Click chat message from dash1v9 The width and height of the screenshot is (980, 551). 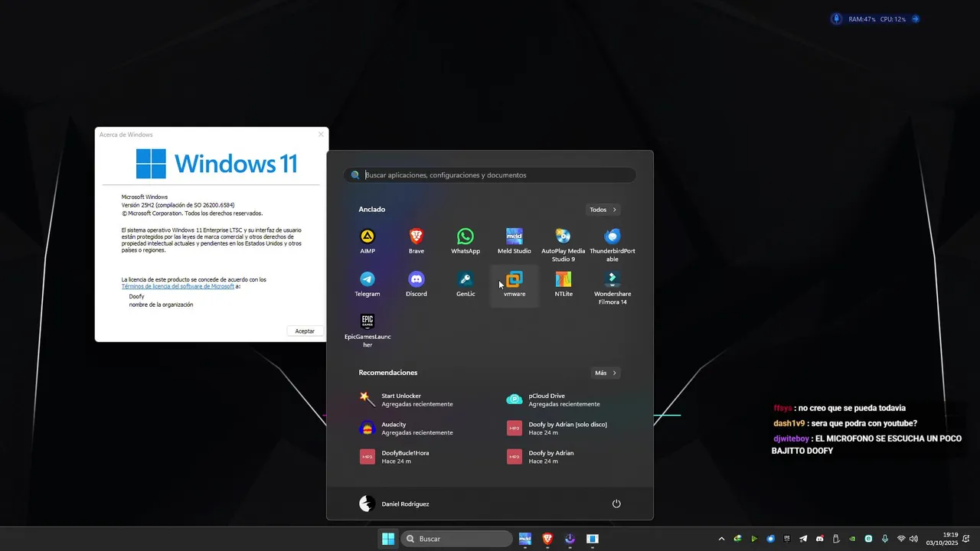[845, 423]
